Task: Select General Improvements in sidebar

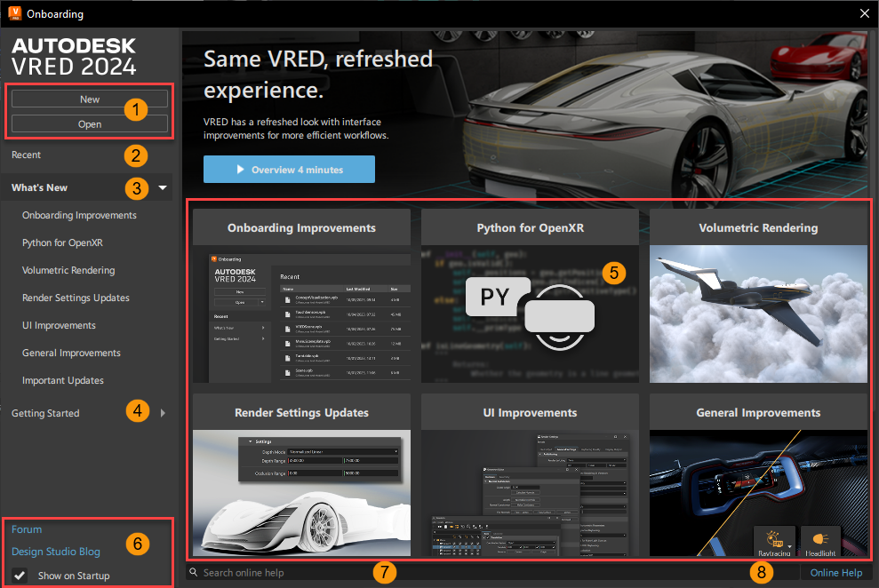Action: tap(71, 353)
